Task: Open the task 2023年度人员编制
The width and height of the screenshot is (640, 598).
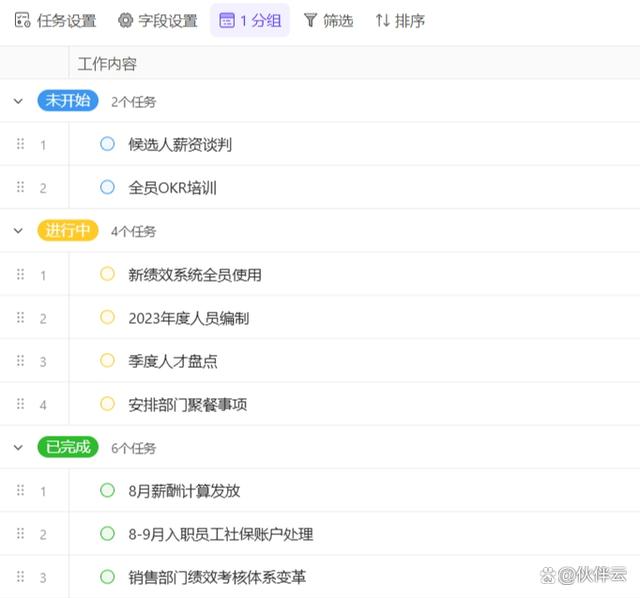Action: pyautogui.click(x=189, y=318)
